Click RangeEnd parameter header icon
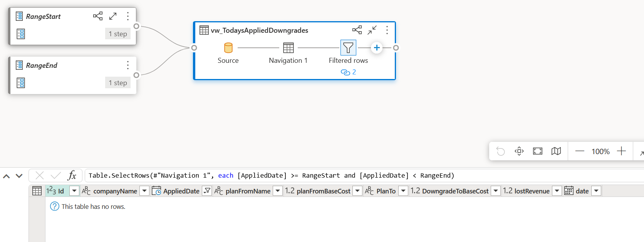 click(x=19, y=65)
